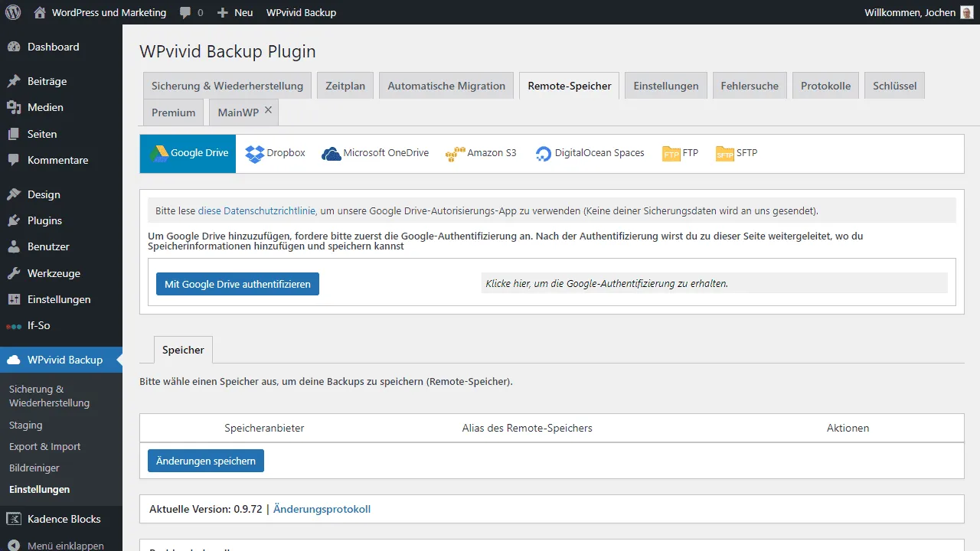Select the Remote-Speicher tab

tap(570, 86)
